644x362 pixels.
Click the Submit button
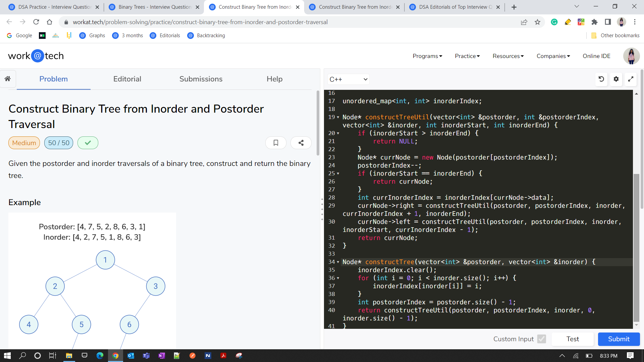619,339
